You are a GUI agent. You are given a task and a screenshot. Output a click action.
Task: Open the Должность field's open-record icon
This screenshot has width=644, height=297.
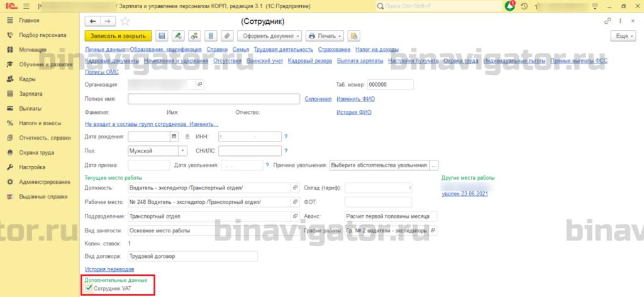(295, 188)
